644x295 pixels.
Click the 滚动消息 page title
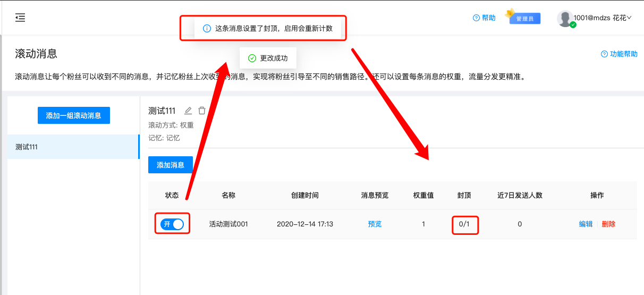tap(36, 54)
